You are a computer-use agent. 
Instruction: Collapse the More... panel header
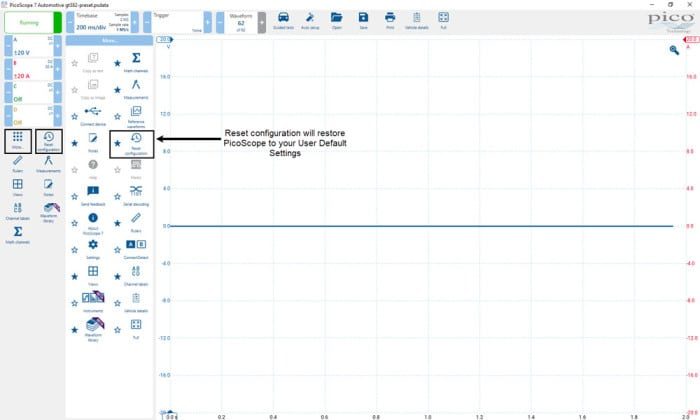[x=109, y=41]
